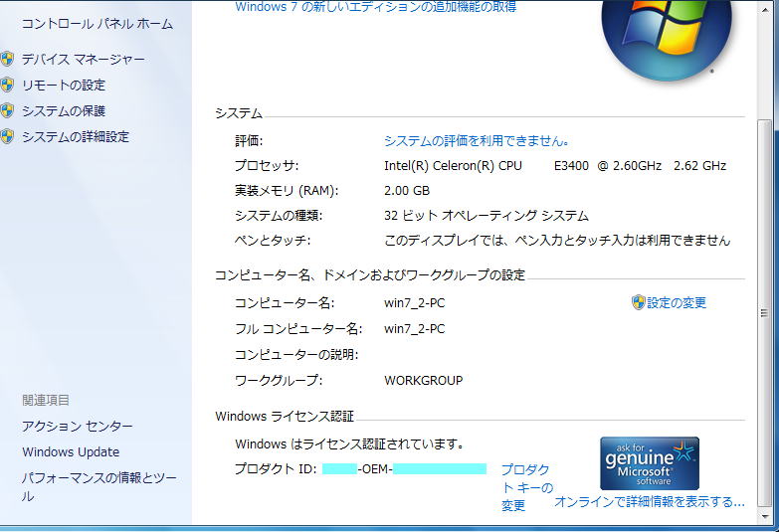Open アクション センター link
The width and height of the screenshot is (779, 532).
[77, 427]
